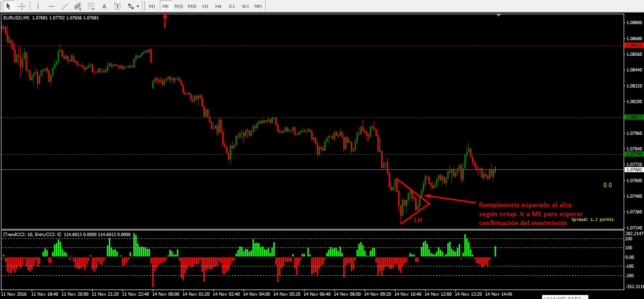Click the LH label under triangle
644x299 pixels.
[x=418, y=220]
